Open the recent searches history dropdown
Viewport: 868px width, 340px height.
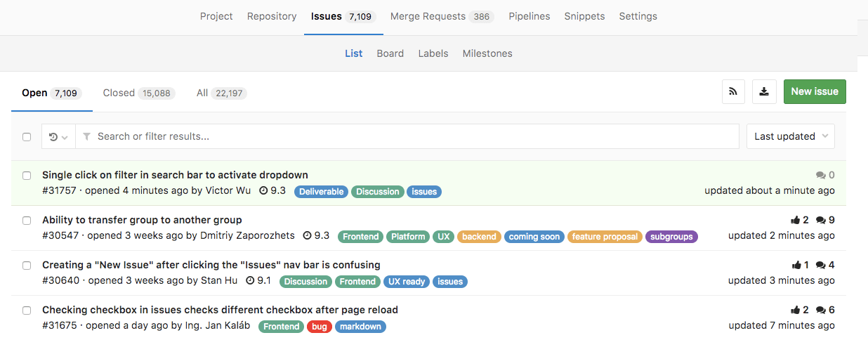pos(58,137)
